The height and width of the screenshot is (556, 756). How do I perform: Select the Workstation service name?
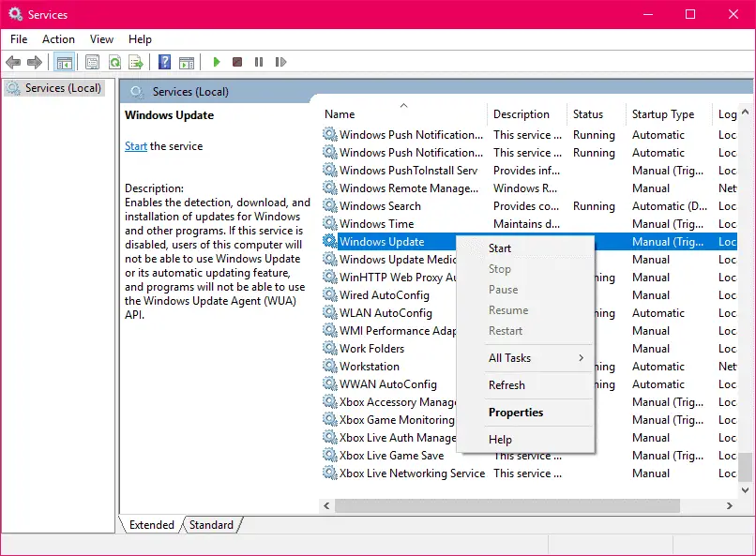coord(370,367)
